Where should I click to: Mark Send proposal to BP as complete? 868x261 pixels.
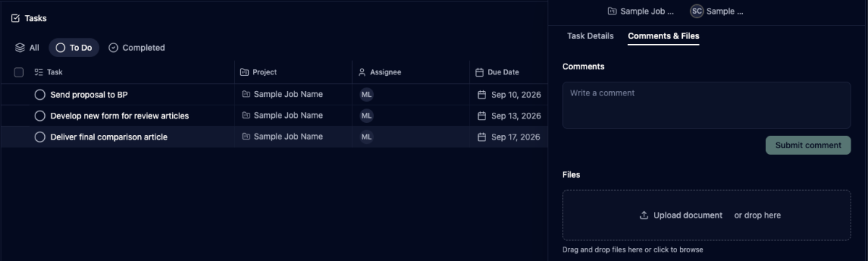click(x=40, y=95)
